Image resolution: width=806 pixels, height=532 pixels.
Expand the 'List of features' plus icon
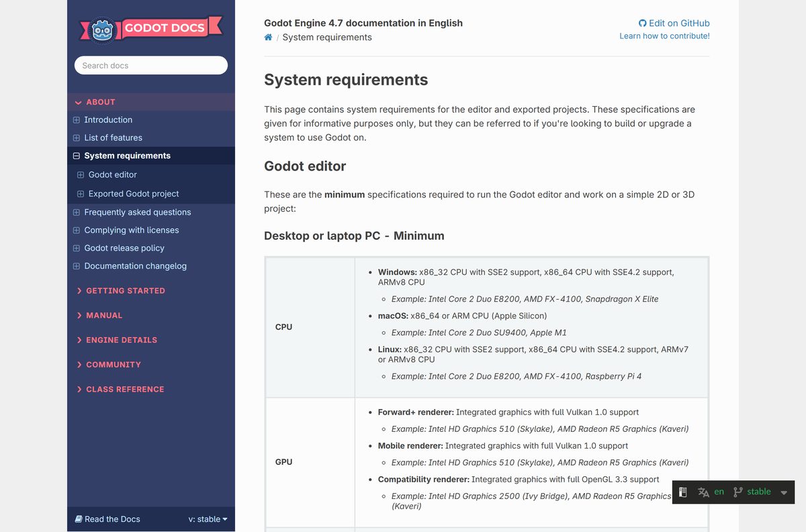coord(77,138)
